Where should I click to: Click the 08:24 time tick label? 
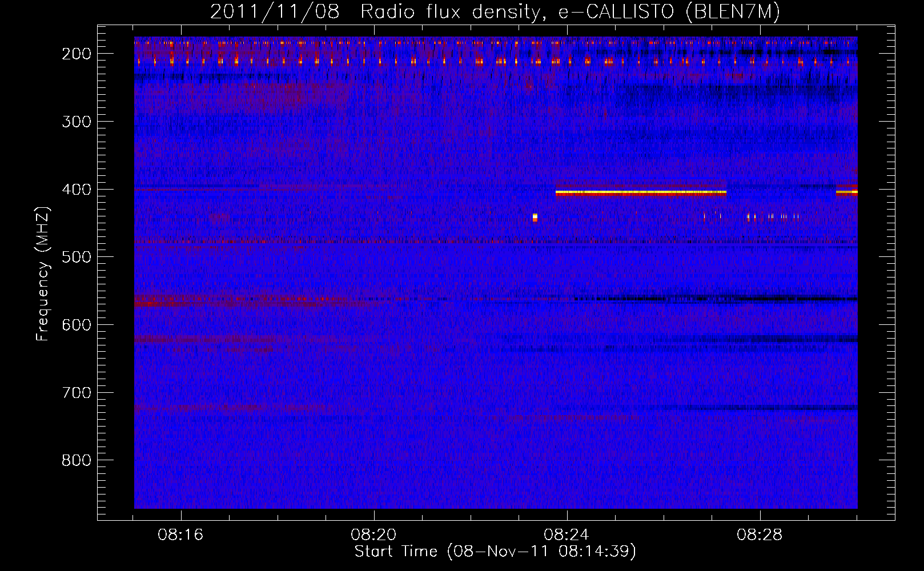567,535
